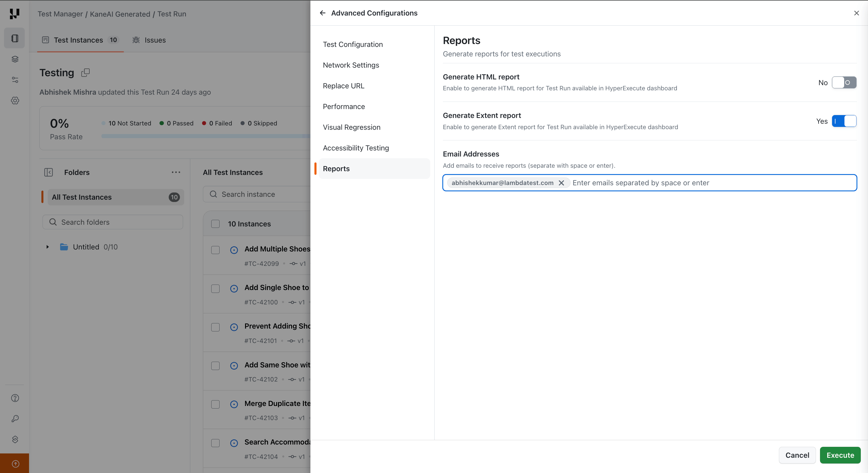Viewport: 868px width, 473px height.
Task: Check the Merge Duplicate Ite instance checkbox
Action: 215,404
